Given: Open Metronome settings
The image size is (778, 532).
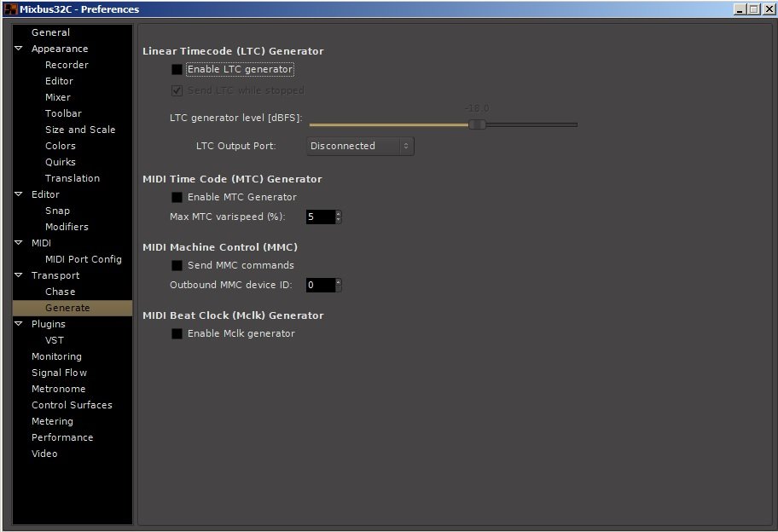Looking at the screenshot, I should 59,389.
